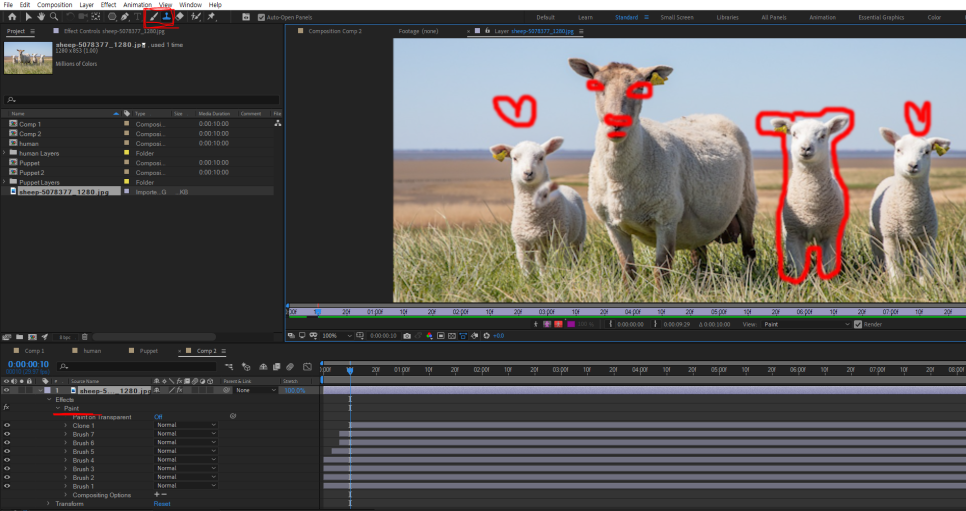Take a snapshot with camera icon

click(x=407, y=336)
